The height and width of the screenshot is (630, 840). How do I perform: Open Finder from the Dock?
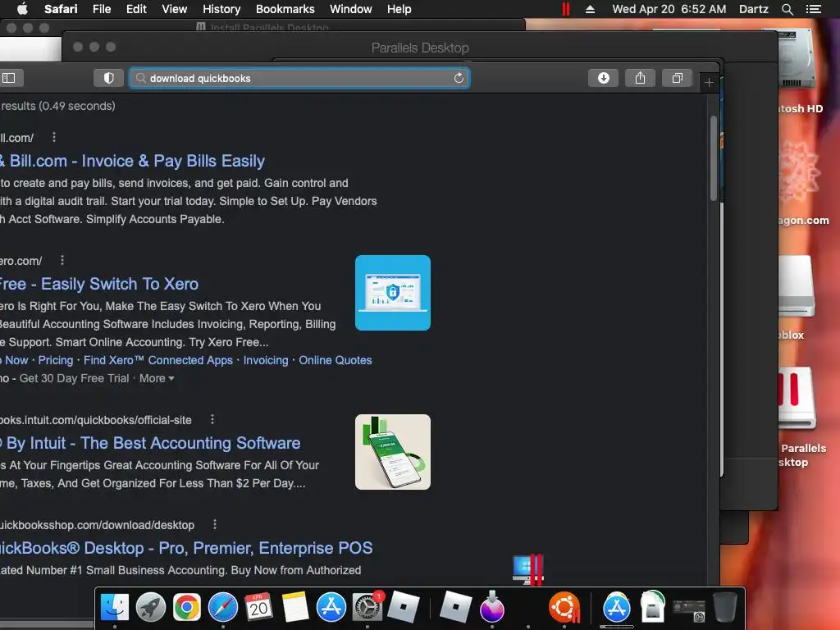(115, 608)
